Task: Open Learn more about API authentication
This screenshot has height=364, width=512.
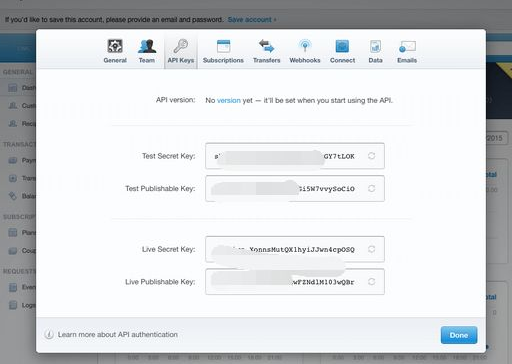Action: (118, 334)
